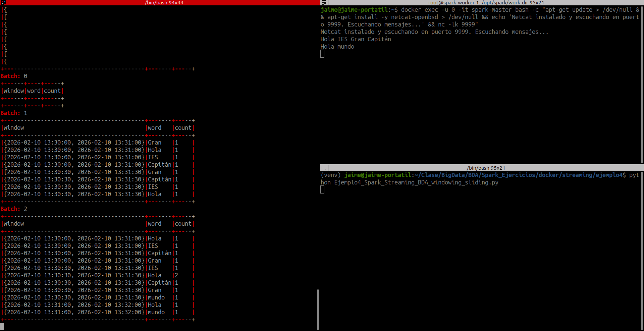Click the left terminal's vertical scrollbar thumb

tap(318, 309)
